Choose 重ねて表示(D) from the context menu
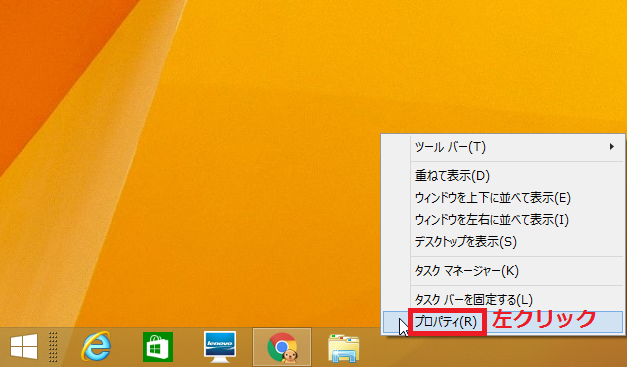 pyautogui.click(x=504, y=176)
